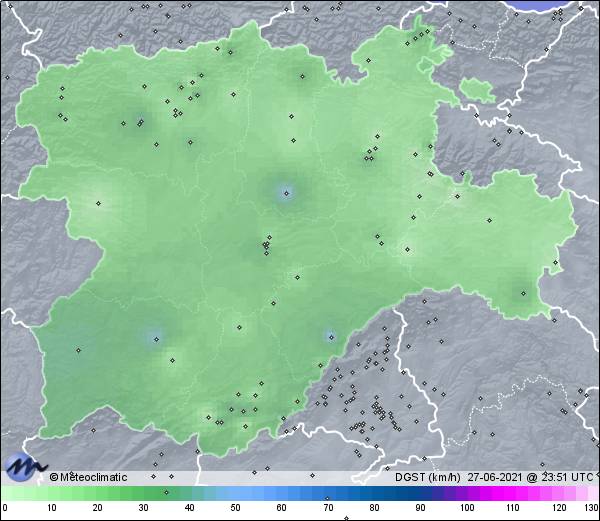
Task: Click the blue hotspot station in southwest area
Action: (x=154, y=337)
